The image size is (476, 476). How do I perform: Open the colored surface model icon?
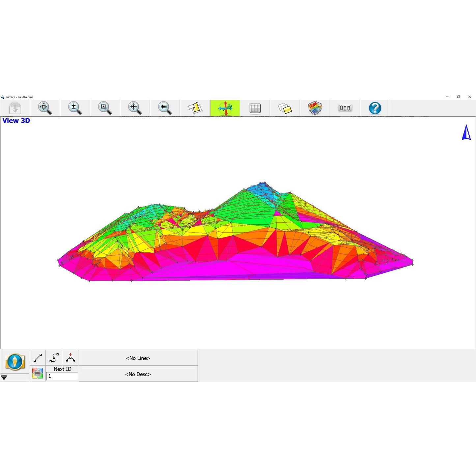(315, 108)
